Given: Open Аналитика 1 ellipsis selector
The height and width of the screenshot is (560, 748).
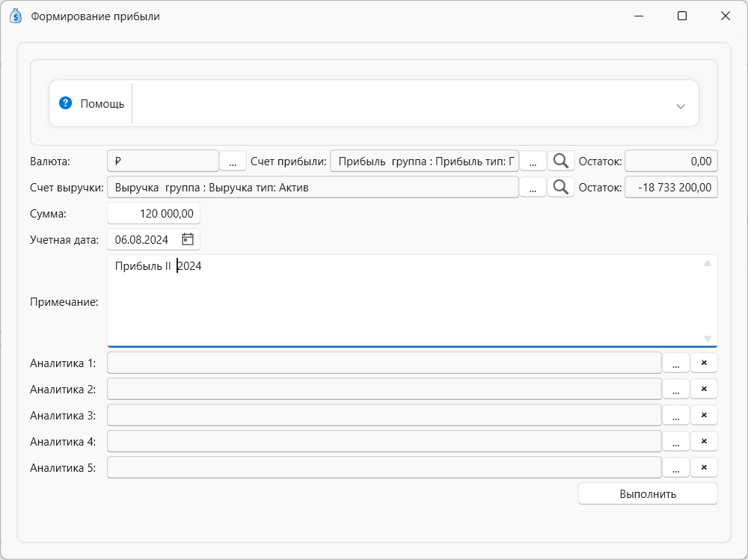Looking at the screenshot, I should (x=676, y=363).
